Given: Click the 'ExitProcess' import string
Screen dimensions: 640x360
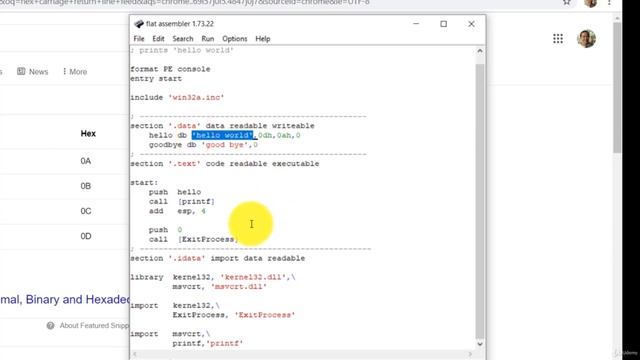Looking at the screenshot, I should point(265,315).
